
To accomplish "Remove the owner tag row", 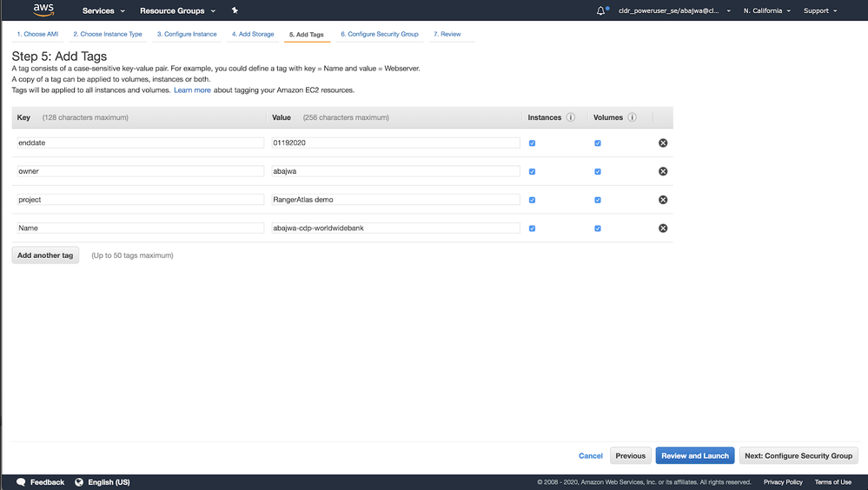I will click(x=663, y=171).
